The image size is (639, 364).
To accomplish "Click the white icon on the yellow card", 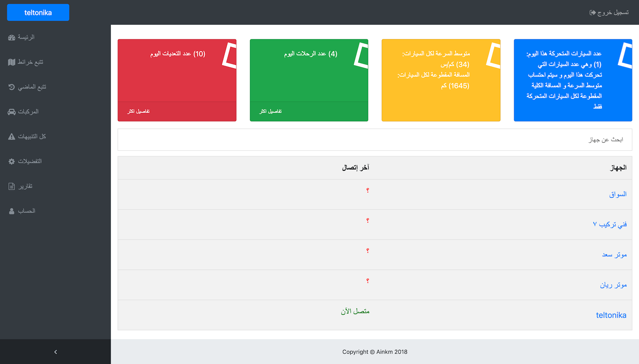I will 493,55.
